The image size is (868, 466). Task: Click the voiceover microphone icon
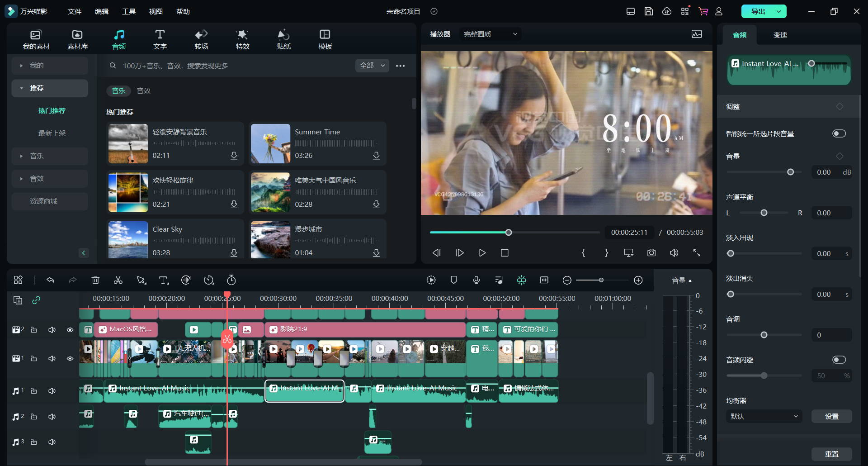click(x=476, y=281)
